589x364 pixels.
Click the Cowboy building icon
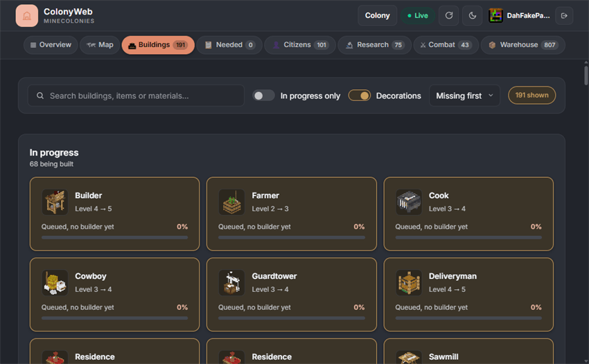click(x=55, y=282)
